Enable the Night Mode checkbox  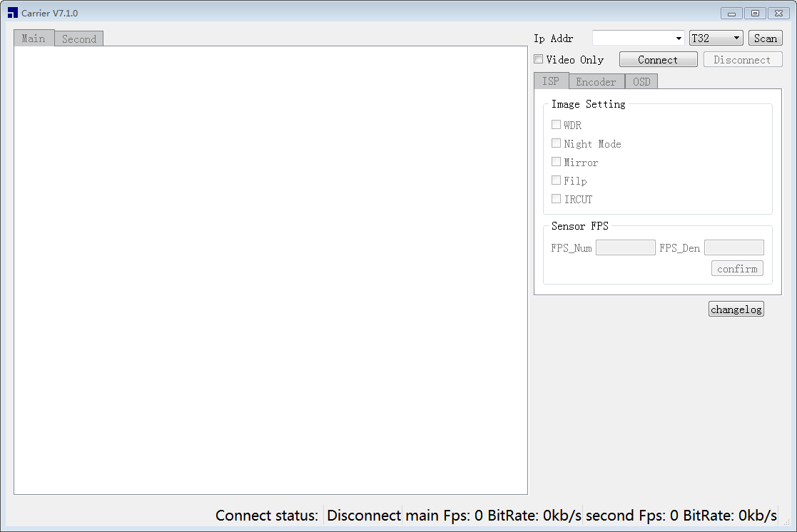[x=556, y=143]
